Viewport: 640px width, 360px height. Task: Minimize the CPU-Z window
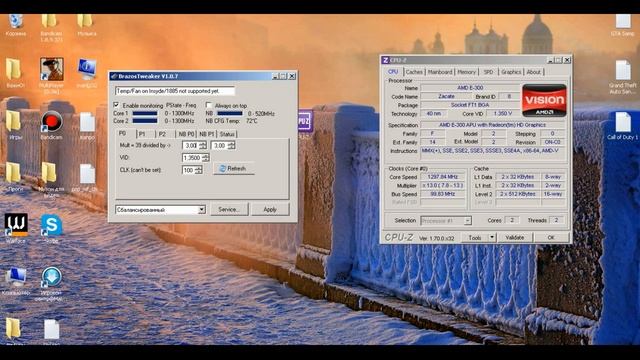(551, 60)
